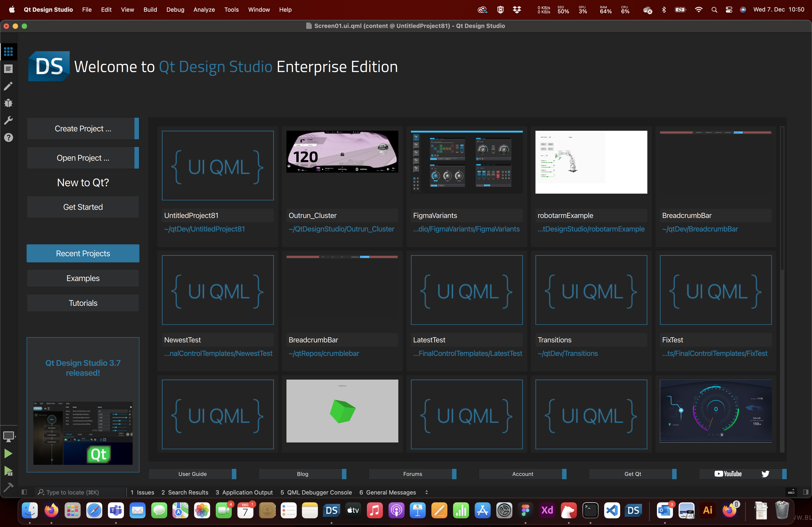The image size is (812, 527).
Task: Start debugging with run-bug icon
Action: 8,471
